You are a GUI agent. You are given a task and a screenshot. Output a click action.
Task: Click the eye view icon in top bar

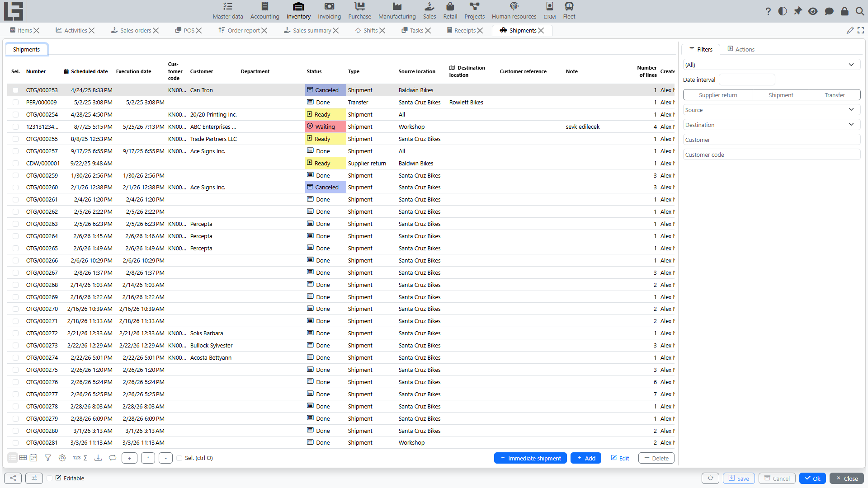pyautogui.click(x=813, y=11)
